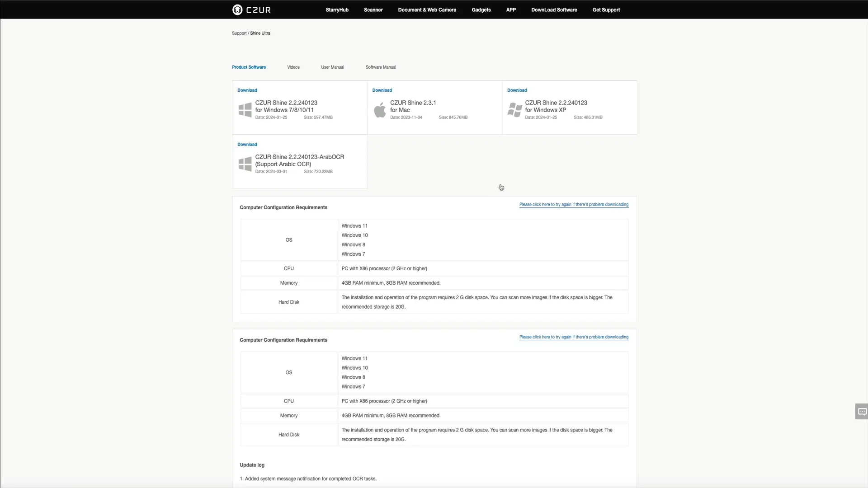
Task: Click Windows icon for Shine Windows 7/8/10/11
Action: point(245,110)
